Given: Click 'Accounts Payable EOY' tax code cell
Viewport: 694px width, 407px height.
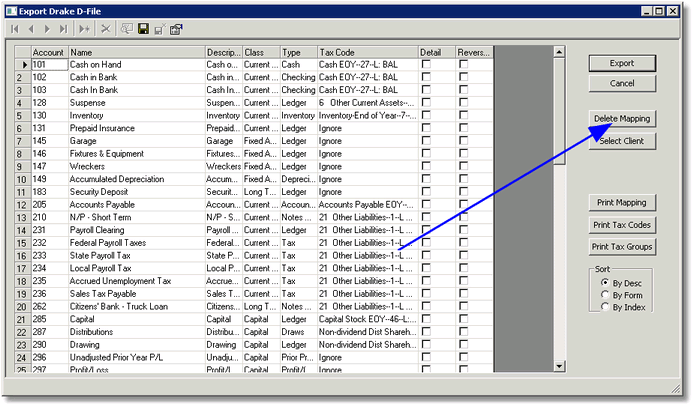Looking at the screenshot, I should click(368, 205).
